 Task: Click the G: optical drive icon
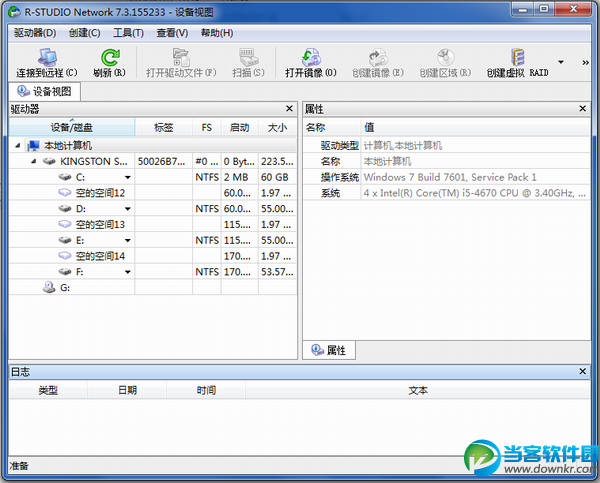click(49, 287)
